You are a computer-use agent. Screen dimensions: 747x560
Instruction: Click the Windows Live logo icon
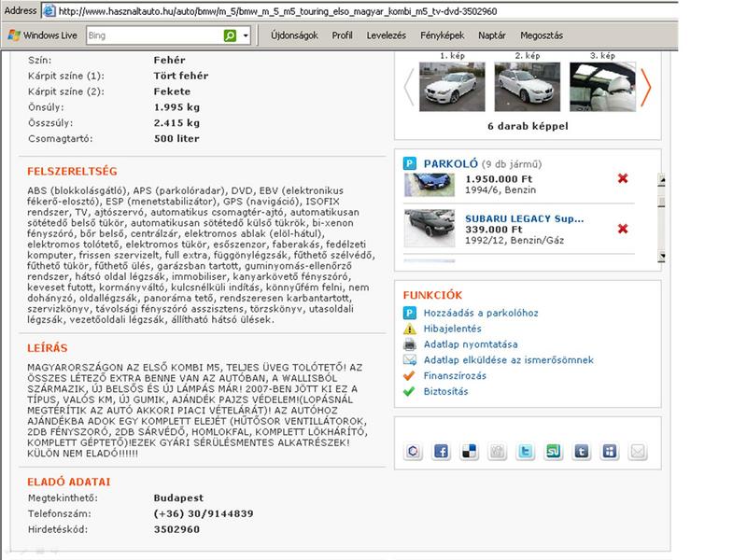point(14,35)
